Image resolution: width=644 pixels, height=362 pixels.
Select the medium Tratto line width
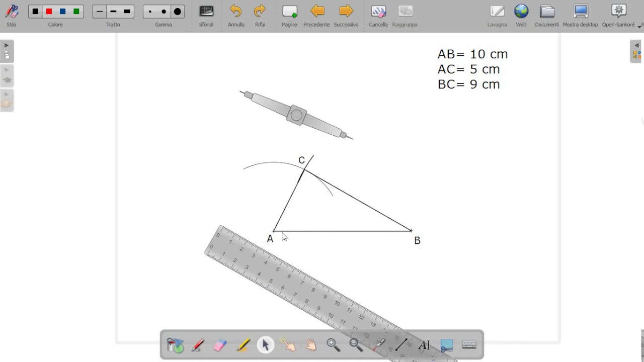click(113, 12)
